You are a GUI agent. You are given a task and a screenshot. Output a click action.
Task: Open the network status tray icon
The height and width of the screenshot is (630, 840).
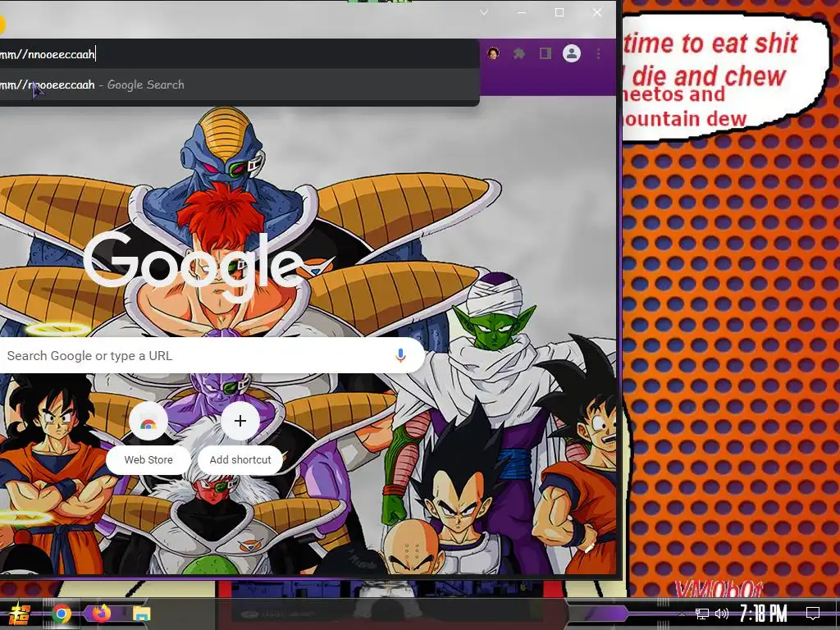[702, 614]
